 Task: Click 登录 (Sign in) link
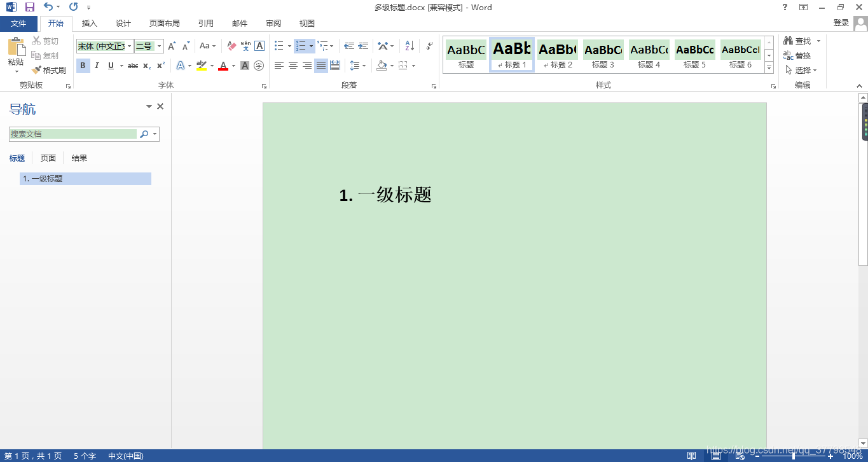pos(841,23)
